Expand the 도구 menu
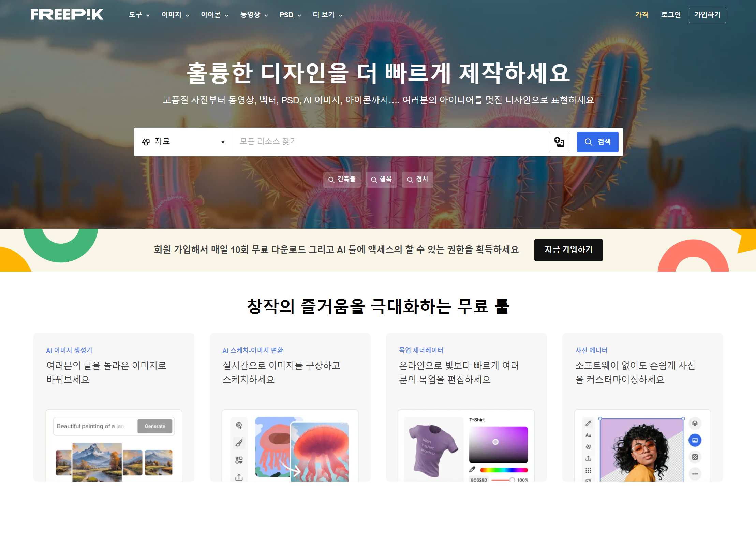The width and height of the screenshot is (756, 543). (139, 15)
